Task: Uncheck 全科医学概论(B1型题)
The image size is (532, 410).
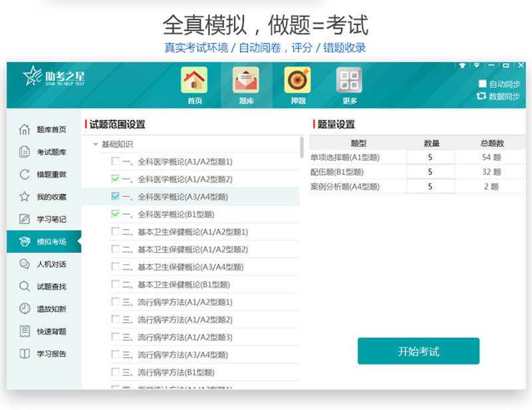Action: 115,214
